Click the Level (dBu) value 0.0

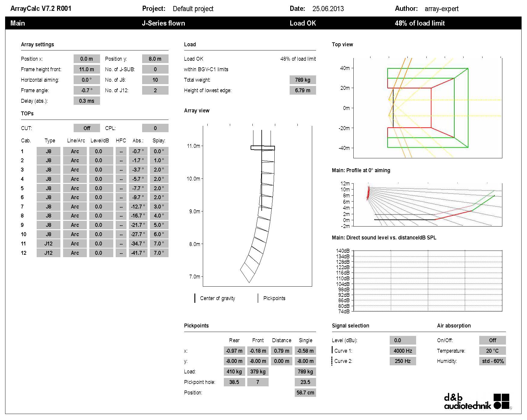click(403, 340)
